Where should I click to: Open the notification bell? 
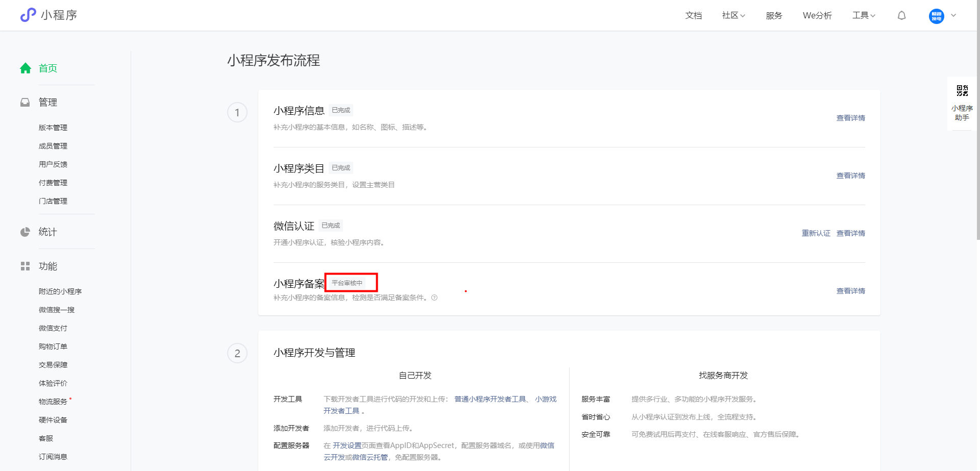point(902,16)
